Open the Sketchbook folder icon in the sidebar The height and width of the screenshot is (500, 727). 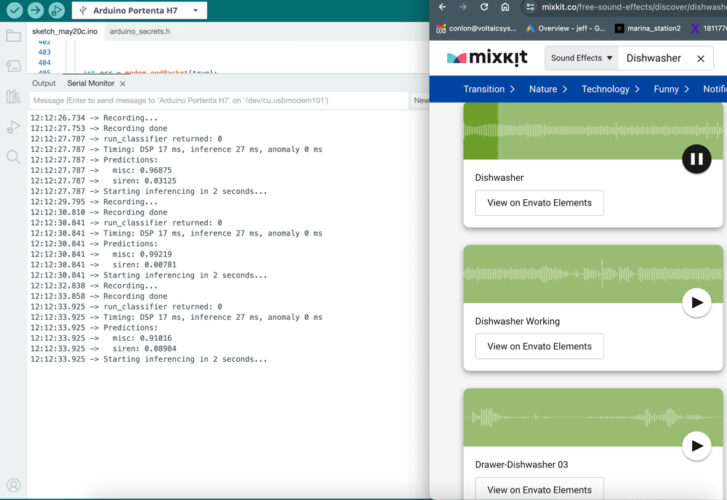[x=13, y=36]
